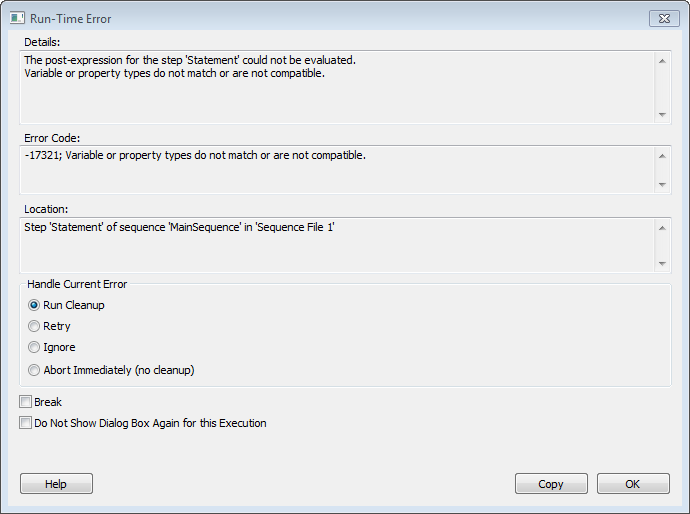Viewport: 690px width, 514px height.
Task: Click the Location text field
Action: pos(337,243)
